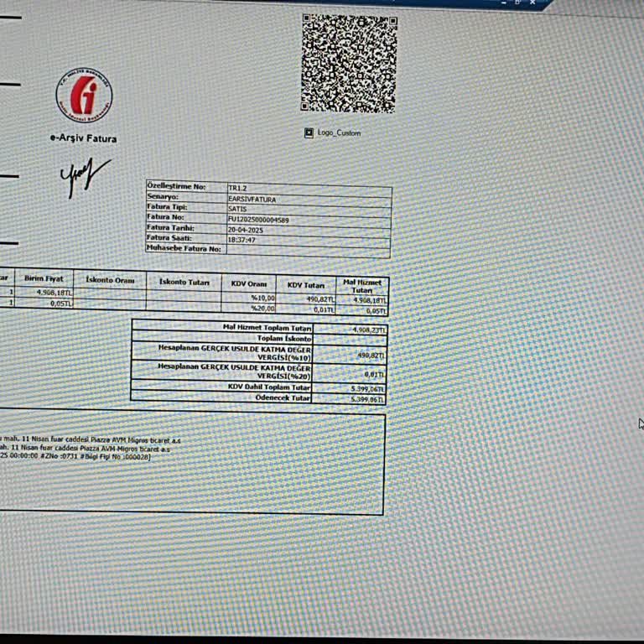Click the 'Mal Hizmet Tutarı' column header
This screenshot has width=644, height=644.
pos(362,286)
